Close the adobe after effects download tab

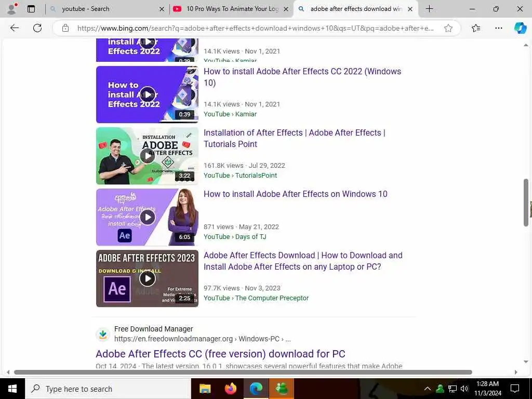coord(410,9)
